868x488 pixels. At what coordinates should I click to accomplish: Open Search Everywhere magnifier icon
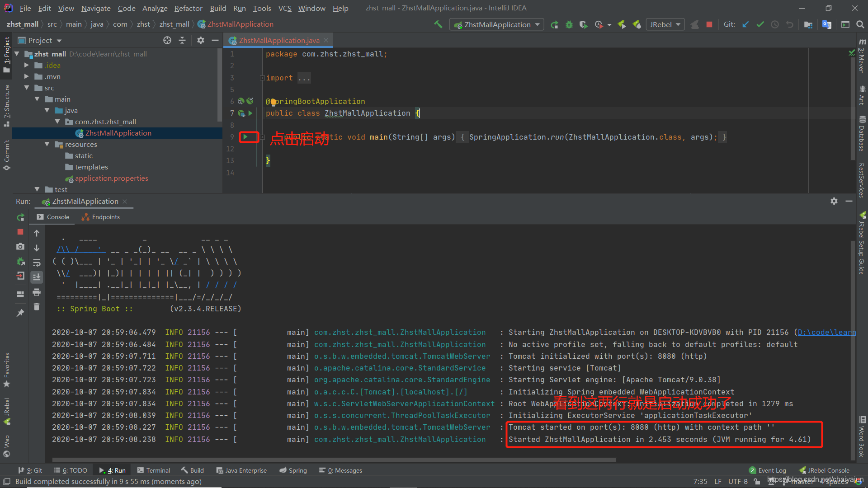coord(860,24)
